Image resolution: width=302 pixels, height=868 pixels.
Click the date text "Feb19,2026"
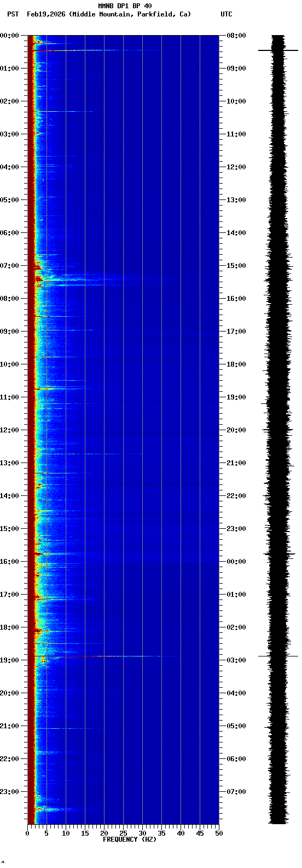pyautogui.click(x=45, y=14)
